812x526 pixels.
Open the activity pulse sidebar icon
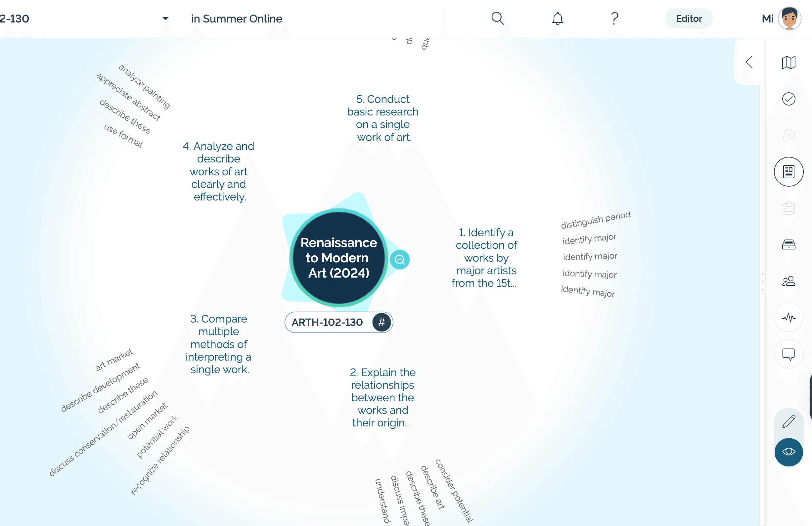pos(788,318)
